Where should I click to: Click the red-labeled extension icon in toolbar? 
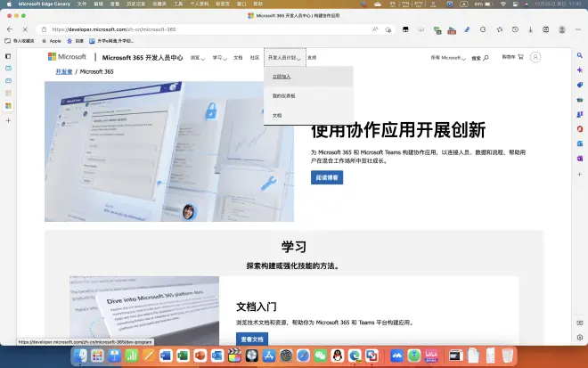(452, 30)
